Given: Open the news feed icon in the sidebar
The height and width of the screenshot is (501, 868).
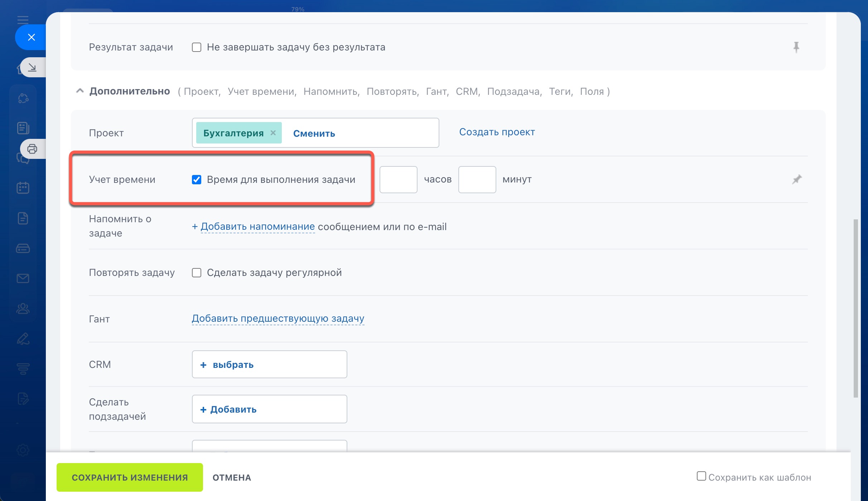Looking at the screenshot, I should pyautogui.click(x=23, y=128).
